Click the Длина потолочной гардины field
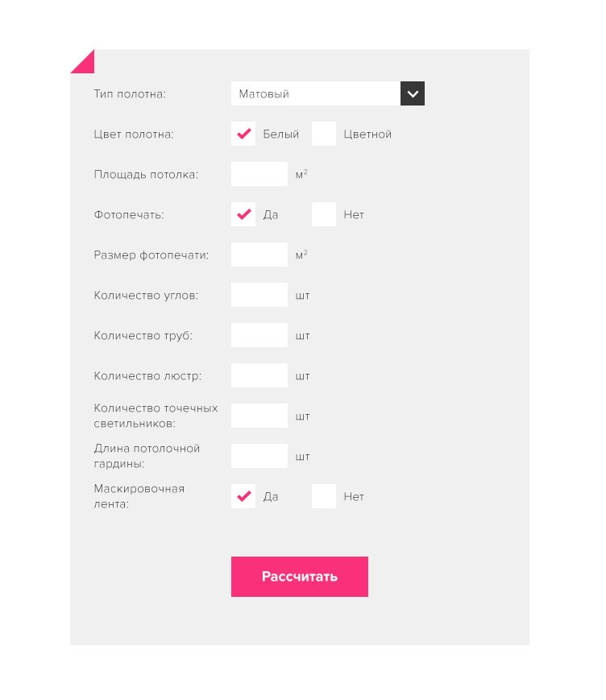Image resolution: width=606 pixels, height=700 pixels. tap(259, 456)
